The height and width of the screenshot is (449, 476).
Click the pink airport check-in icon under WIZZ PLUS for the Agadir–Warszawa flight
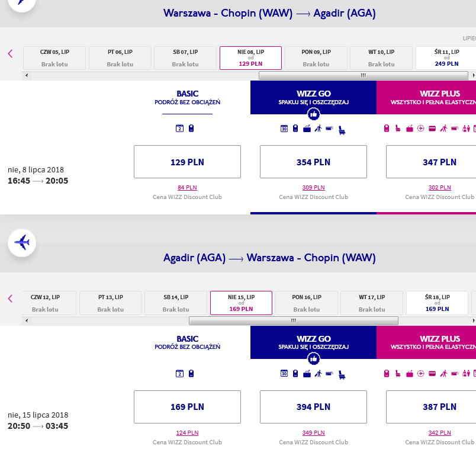click(421, 374)
